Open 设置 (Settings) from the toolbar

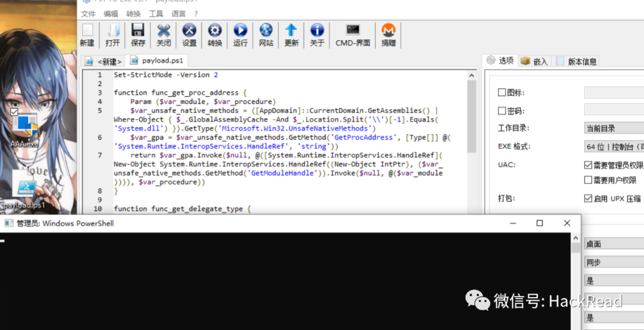pyautogui.click(x=189, y=35)
